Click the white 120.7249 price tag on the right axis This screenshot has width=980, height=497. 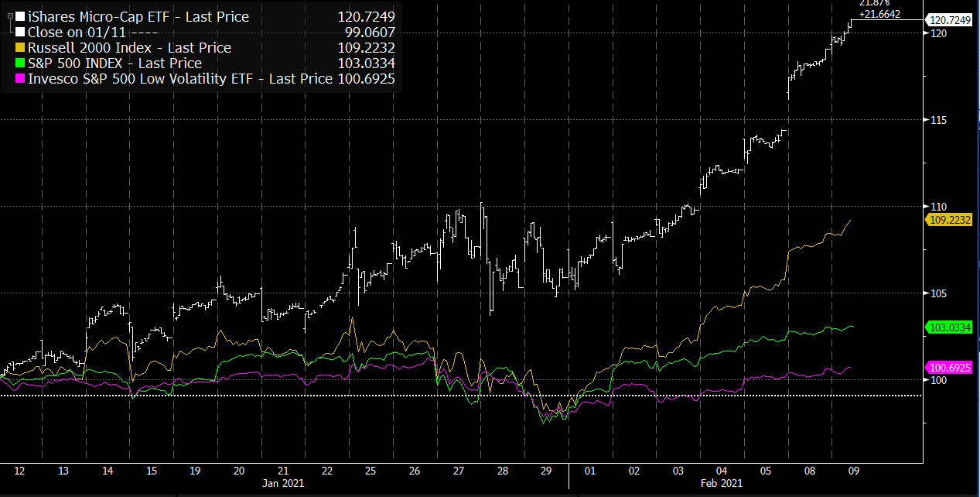[949, 19]
